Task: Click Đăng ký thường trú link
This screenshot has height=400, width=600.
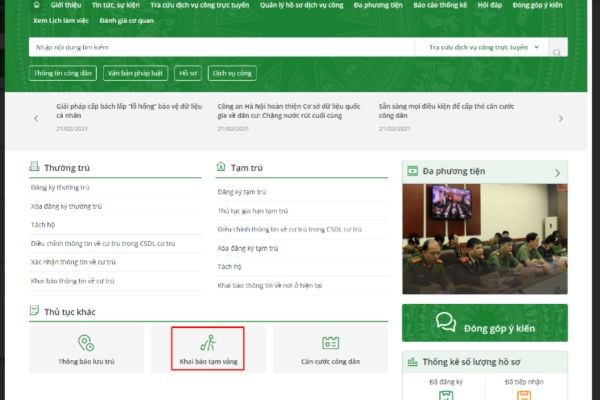Action: point(60,187)
